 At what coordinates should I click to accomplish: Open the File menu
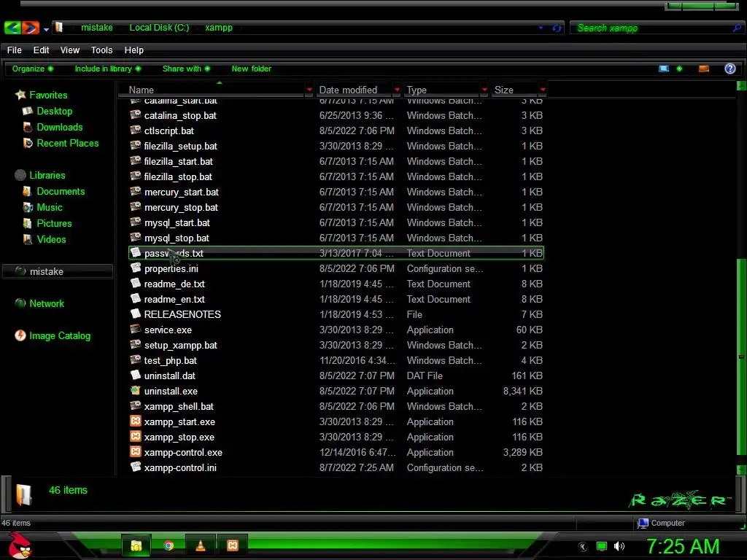[15, 50]
